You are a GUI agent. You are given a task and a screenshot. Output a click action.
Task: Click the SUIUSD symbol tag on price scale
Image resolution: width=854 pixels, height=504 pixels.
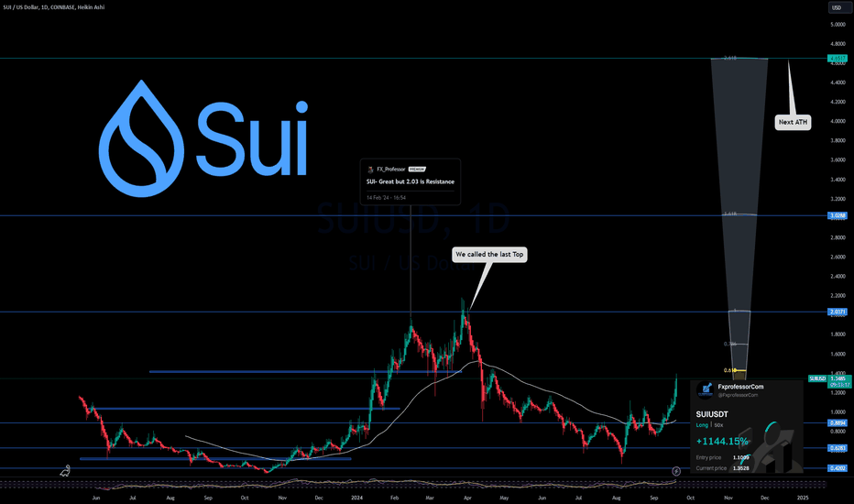(817, 378)
